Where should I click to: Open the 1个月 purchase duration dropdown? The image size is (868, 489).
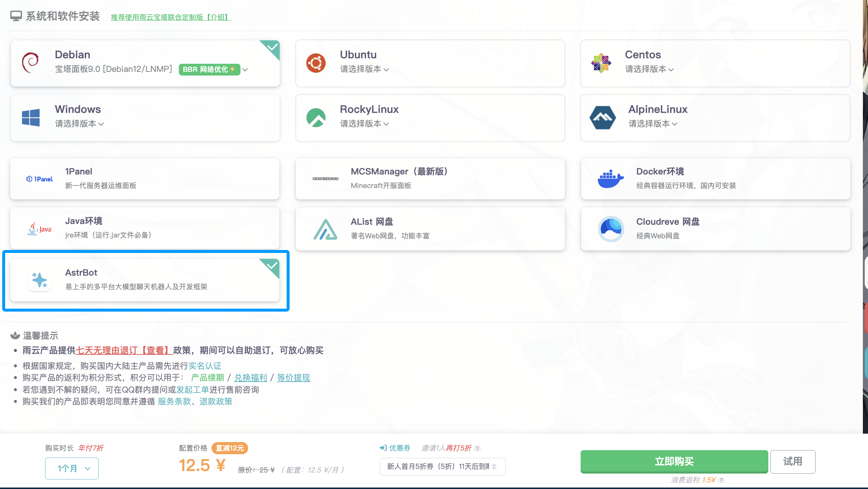tap(72, 468)
